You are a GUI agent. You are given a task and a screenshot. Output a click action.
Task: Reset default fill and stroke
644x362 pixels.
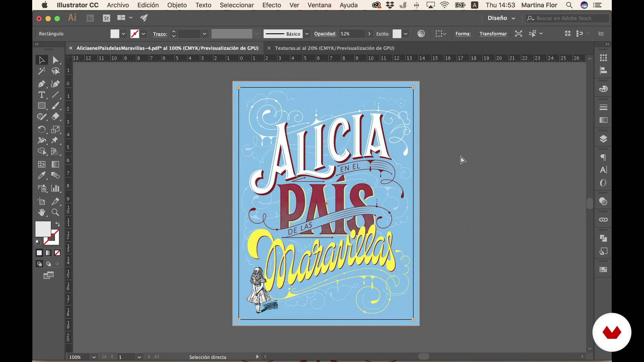38,242
